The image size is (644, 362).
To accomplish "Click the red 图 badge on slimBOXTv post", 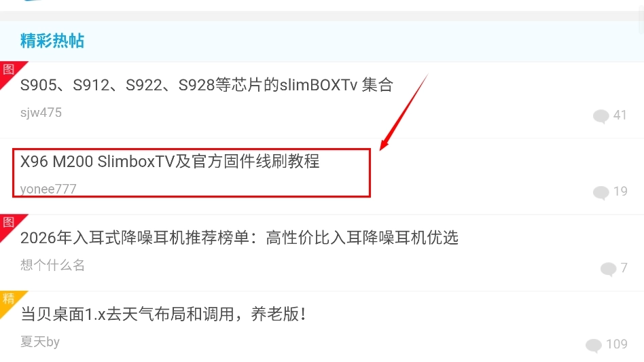I will tap(9, 70).
